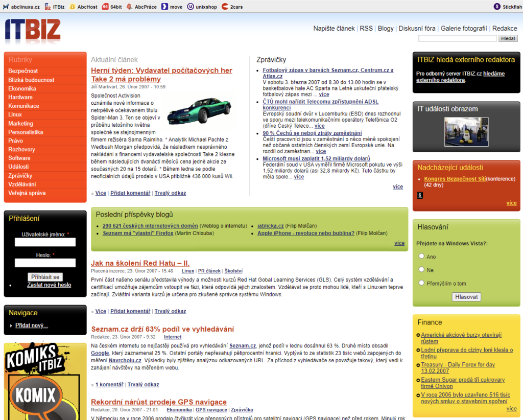Click the 'Přihlásit se' login button

(45, 277)
